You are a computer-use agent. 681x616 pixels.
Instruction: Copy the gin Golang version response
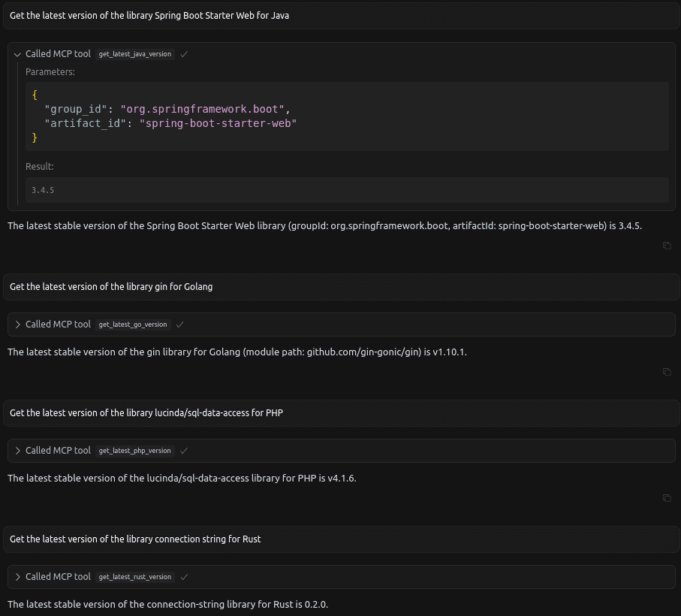[x=667, y=372]
